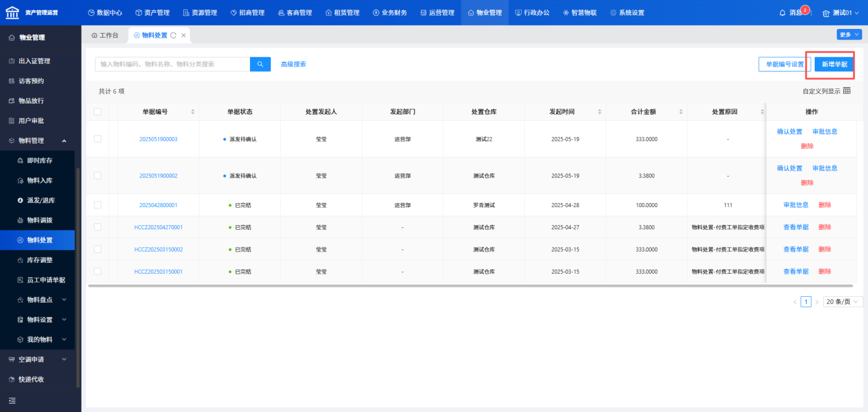Click the 单据编号设置 button
The width and height of the screenshot is (868, 412).
pyautogui.click(x=785, y=64)
